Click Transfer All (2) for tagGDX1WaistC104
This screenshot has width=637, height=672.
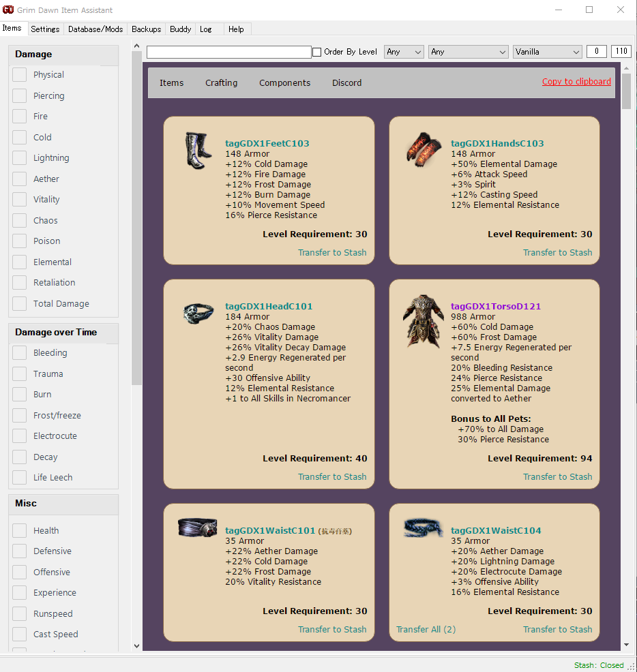pyautogui.click(x=426, y=629)
